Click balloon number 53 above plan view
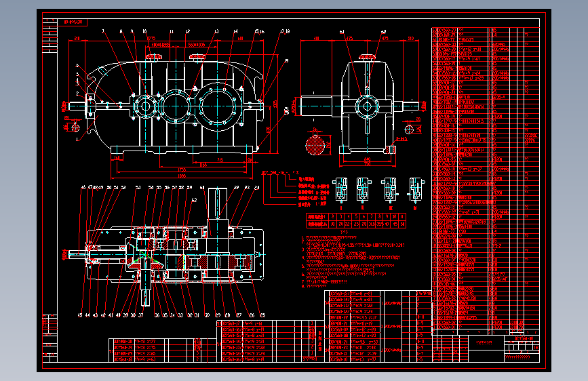The image size is (588, 381). click(x=138, y=187)
